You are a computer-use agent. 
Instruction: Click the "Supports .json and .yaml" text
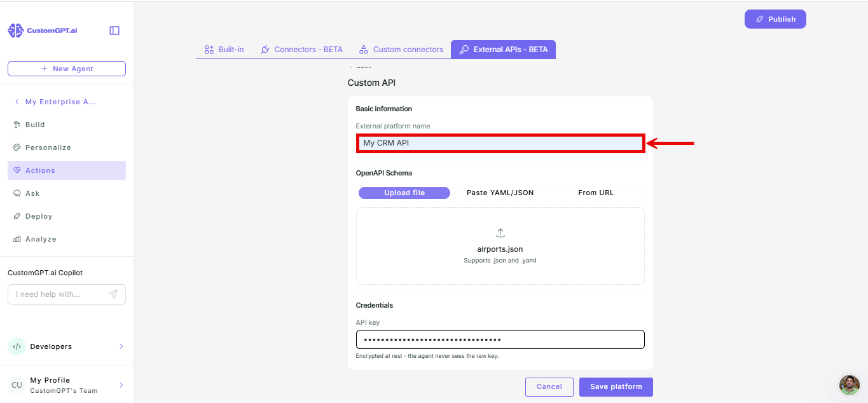tap(500, 261)
